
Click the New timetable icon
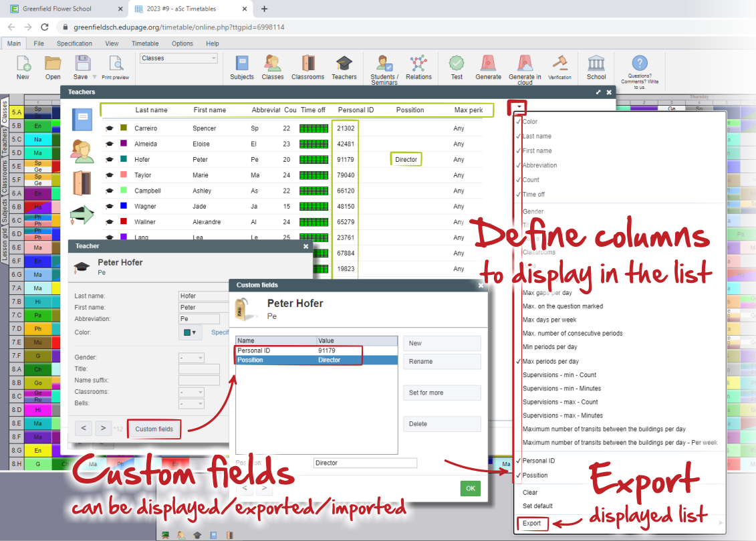coord(23,67)
